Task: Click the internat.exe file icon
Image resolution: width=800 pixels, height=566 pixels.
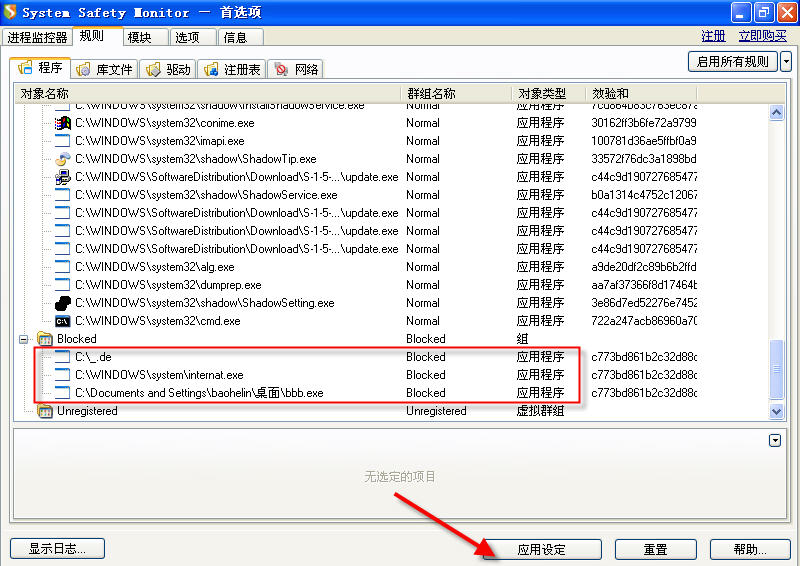Action: pos(62,375)
